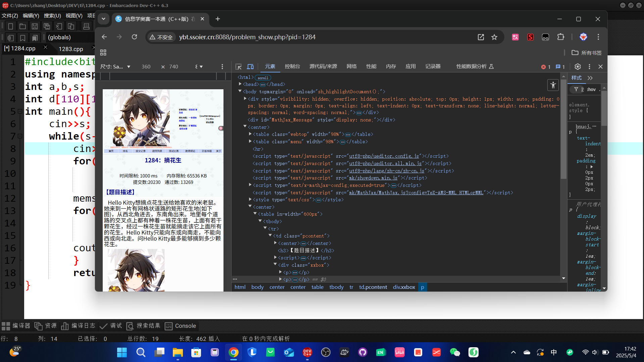Click the uedítor.config.js script link
Viewport: 644px width, 362px height.
coord(384,156)
